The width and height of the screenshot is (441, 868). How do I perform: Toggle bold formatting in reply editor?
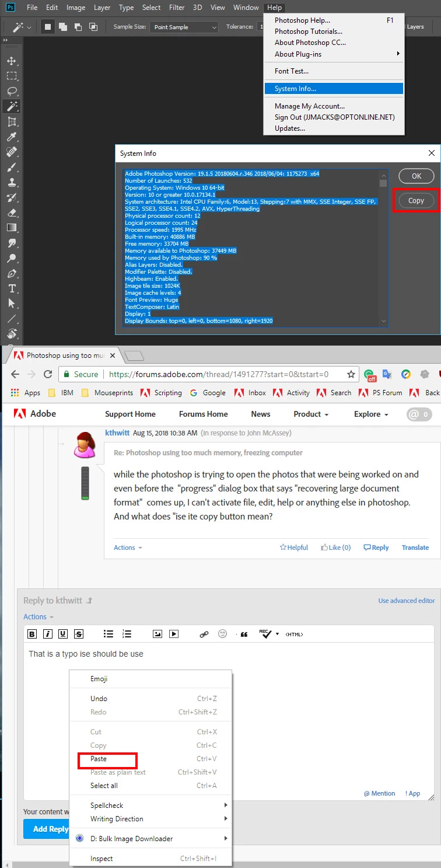(x=33, y=634)
